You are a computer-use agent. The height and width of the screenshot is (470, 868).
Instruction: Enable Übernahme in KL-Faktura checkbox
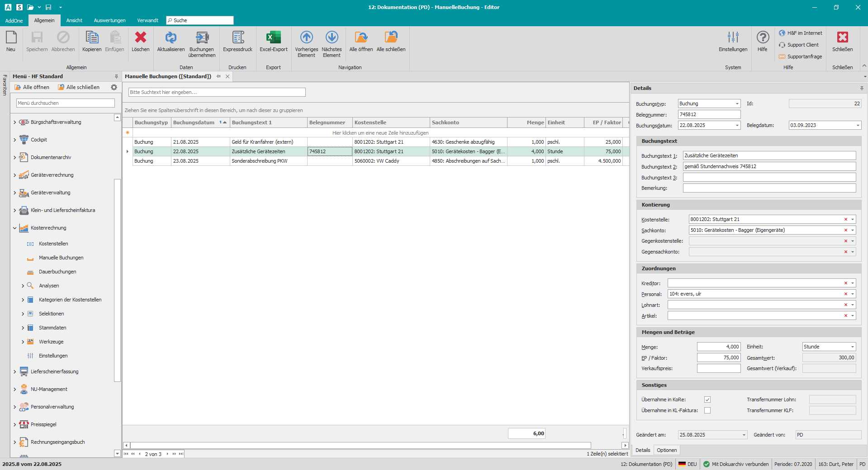[x=707, y=410]
